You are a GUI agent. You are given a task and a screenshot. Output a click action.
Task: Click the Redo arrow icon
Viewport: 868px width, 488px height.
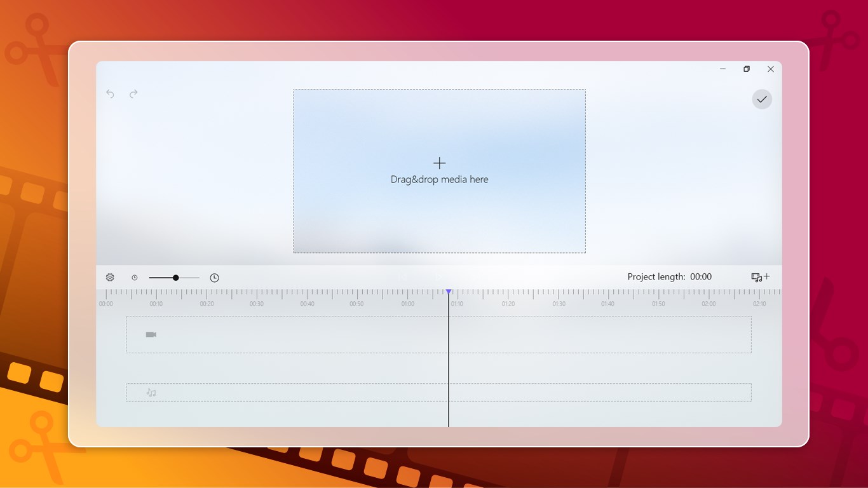[133, 93]
